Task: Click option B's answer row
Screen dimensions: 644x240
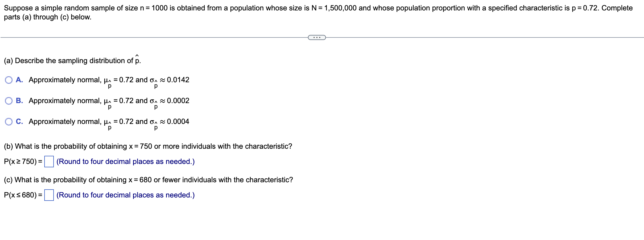Action: click(107, 101)
